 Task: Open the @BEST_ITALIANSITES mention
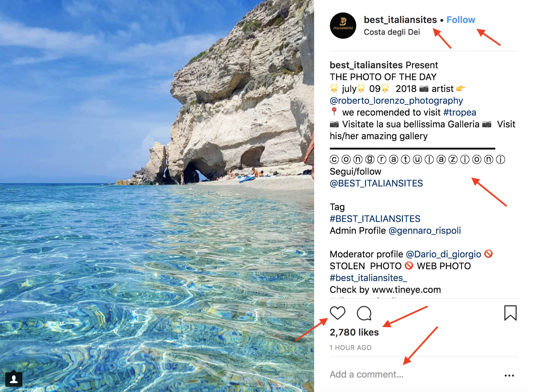[x=376, y=184]
